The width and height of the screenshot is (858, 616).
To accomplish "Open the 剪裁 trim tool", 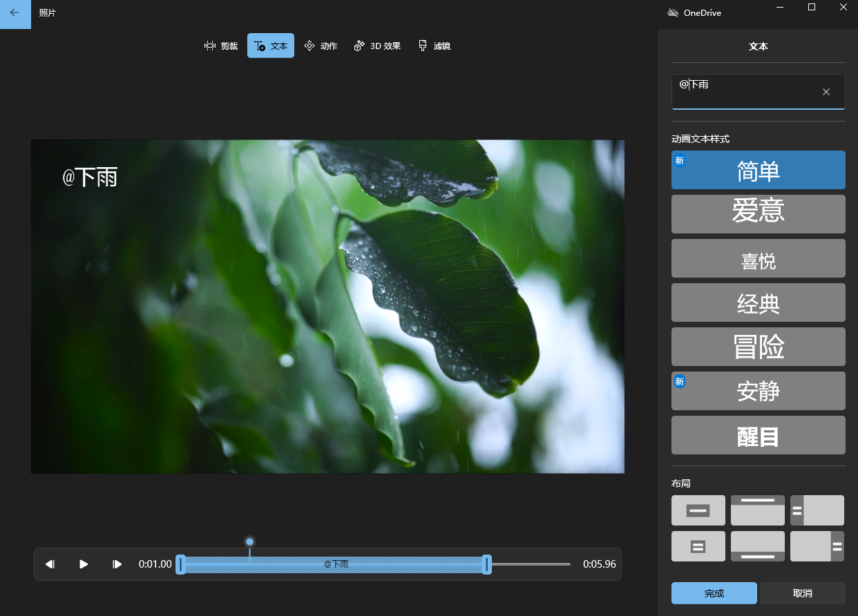I will (221, 46).
